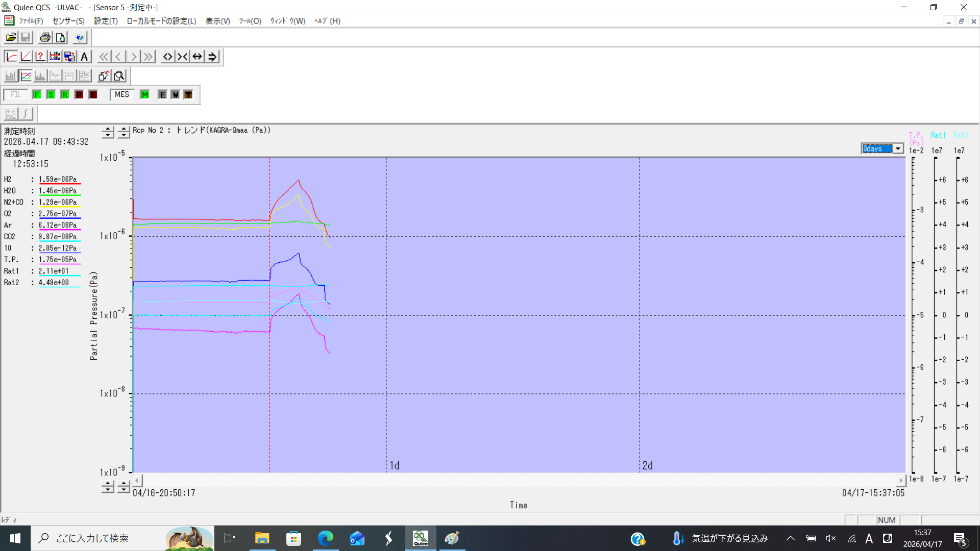The width and height of the screenshot is (980, 551).
Task: Toggle the green F filament indicator
Action: coord(37,95)
